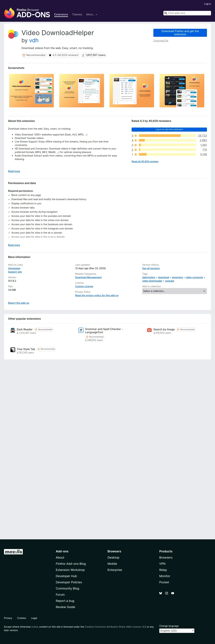Click the 29,723 five-star count
Screen dimensions: 215x644
[202, 136]
